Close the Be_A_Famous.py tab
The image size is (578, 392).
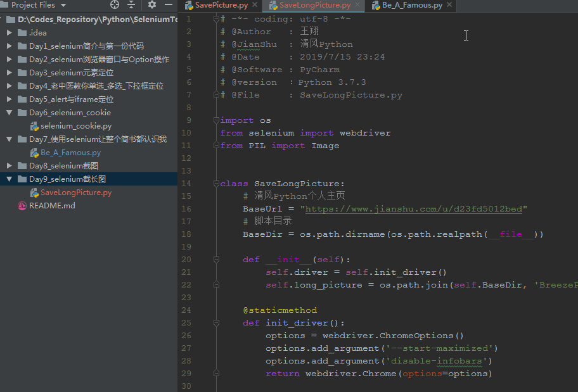[449, 5]
